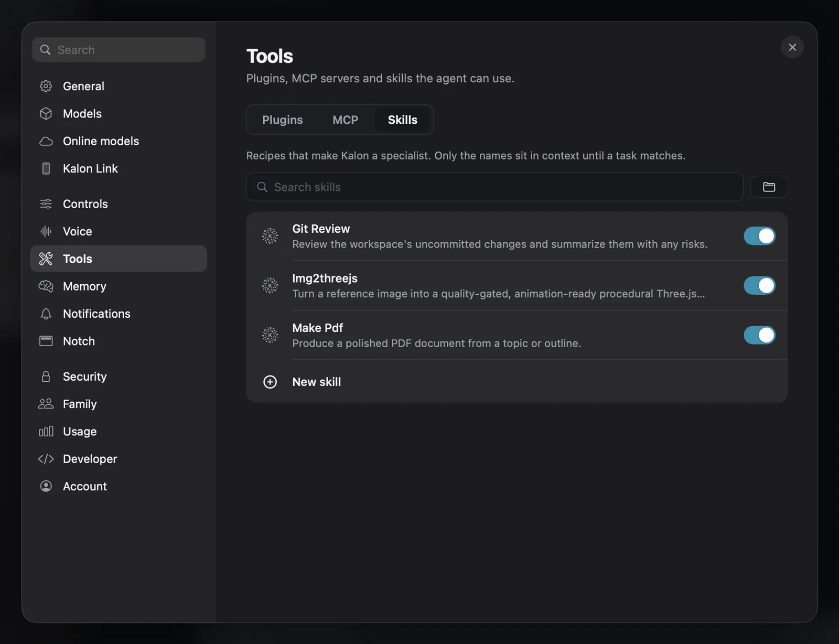839x644 pixels.
Task: Click the Models cube icon
Action: point(46,113)
